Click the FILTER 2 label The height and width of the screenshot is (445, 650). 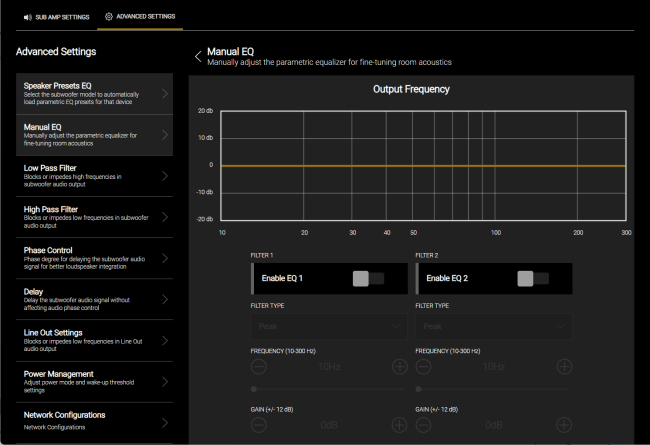pyautogui.click(x=427, y=255)
